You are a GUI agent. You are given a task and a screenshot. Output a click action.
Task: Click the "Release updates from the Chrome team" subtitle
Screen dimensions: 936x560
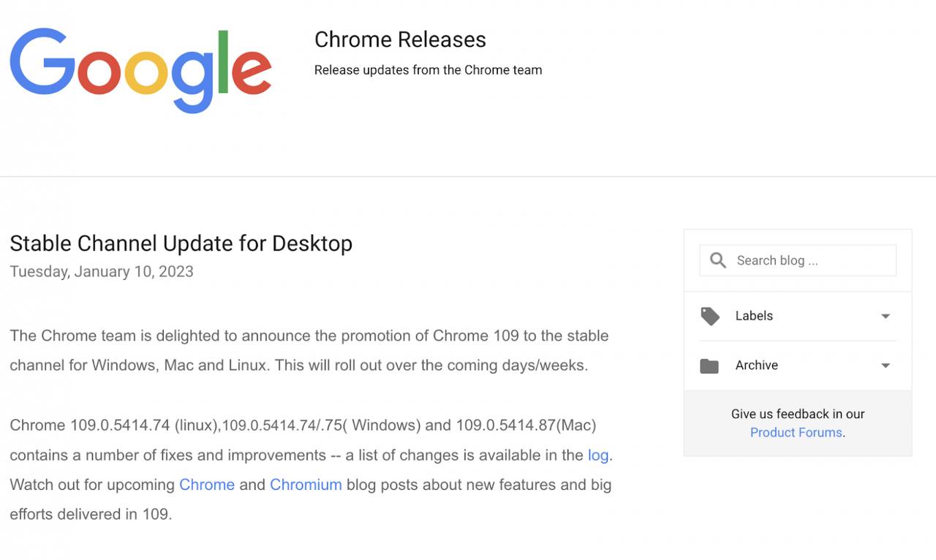pos(428,70)
